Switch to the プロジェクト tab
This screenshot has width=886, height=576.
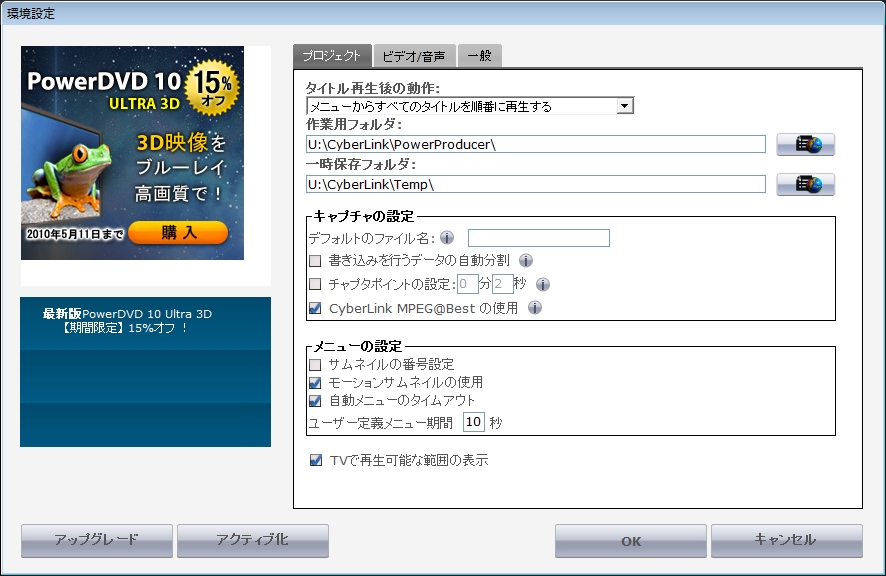[332, 56]
